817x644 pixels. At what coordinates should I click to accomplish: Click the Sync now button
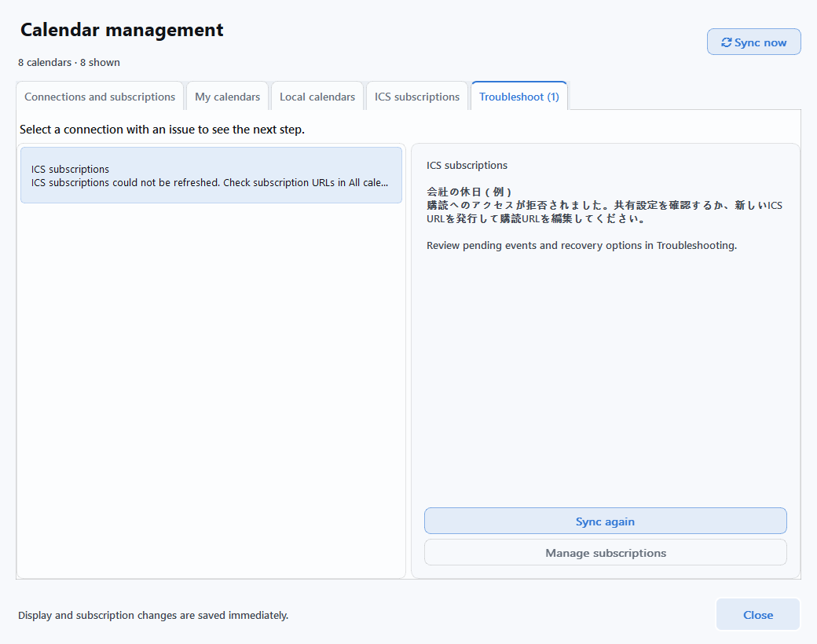point(753,42)
